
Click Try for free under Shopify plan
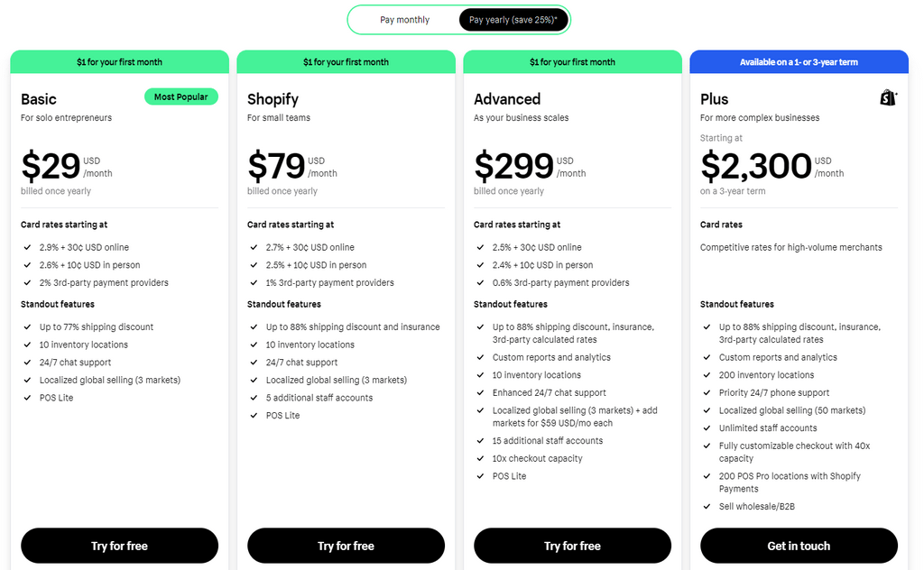pos(346,546)
